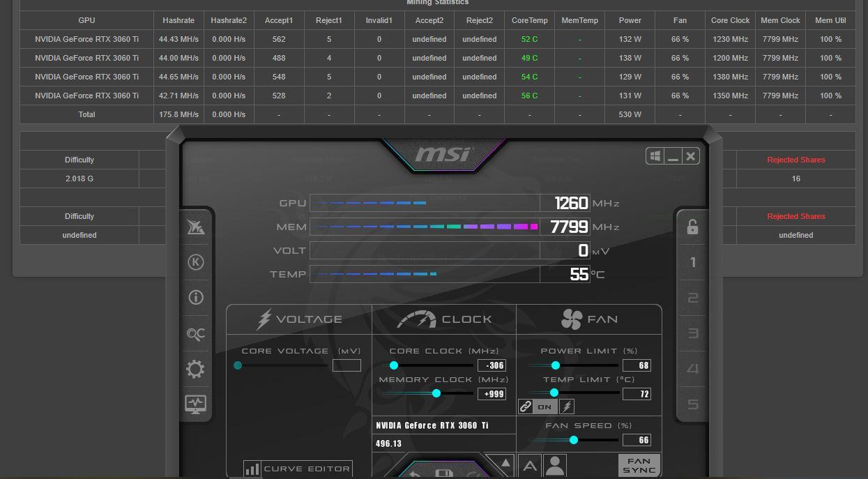Image resolution: width=868 pixels, height=479 pixels.
Task: Click the Temp Limit 72 value field
Action: pos(637,394)
